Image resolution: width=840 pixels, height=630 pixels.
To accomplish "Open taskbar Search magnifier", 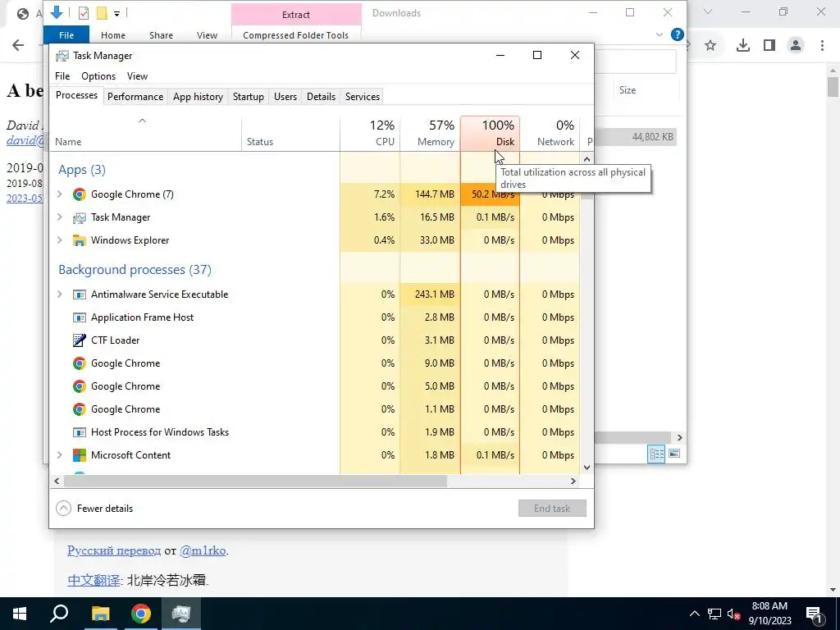I will tap(59, 614).
